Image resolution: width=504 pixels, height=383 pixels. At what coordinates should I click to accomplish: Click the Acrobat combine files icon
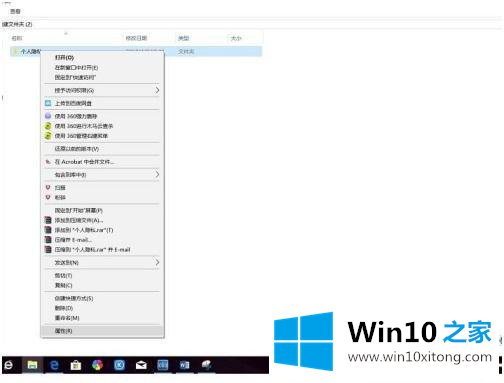[48, 162]
